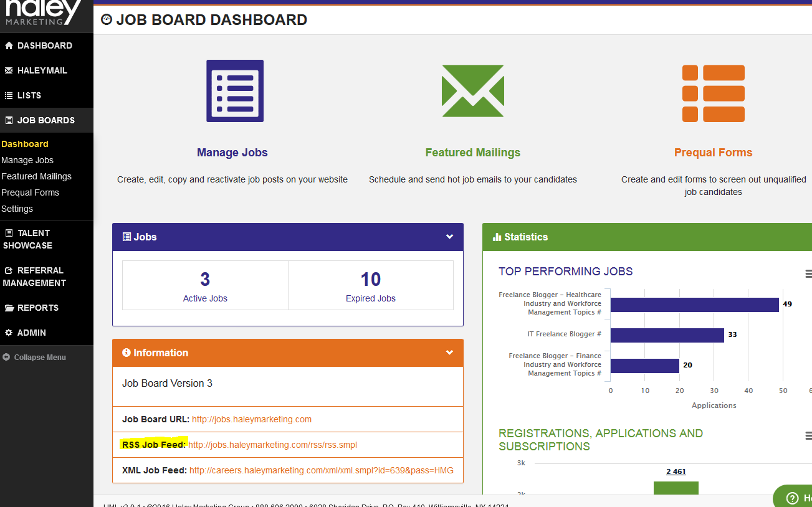Click the green Featured Mailings envelope icon

click(473, 90)
